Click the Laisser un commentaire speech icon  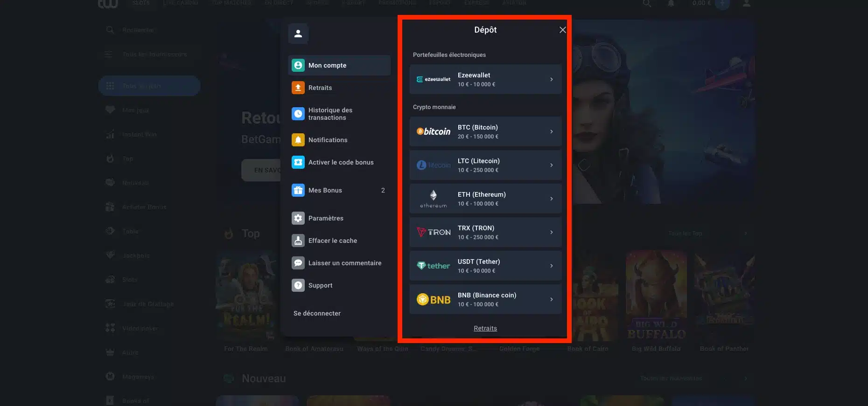(x=298, y=263)
